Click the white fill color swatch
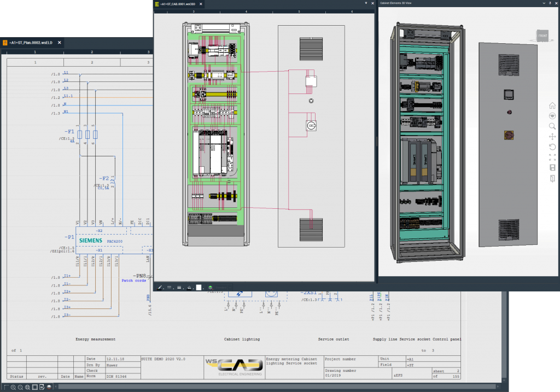This screenshot has width=560, height=392. point(199,287)
